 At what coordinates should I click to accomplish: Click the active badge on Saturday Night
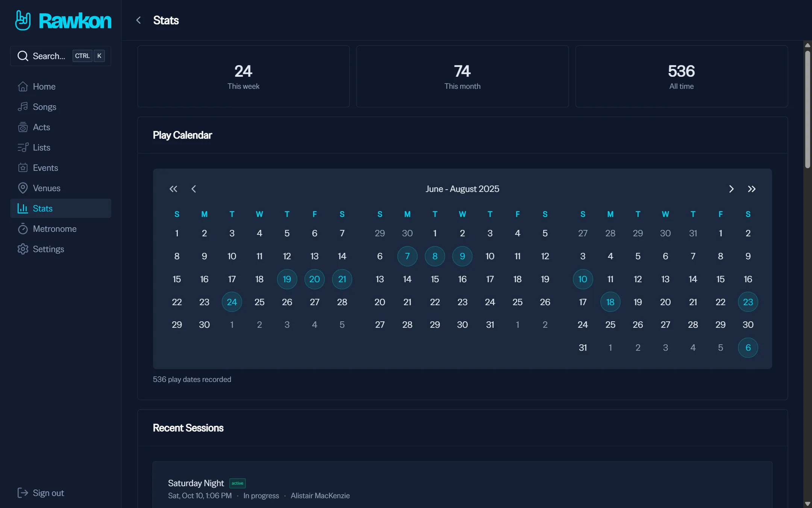(238, 483)
